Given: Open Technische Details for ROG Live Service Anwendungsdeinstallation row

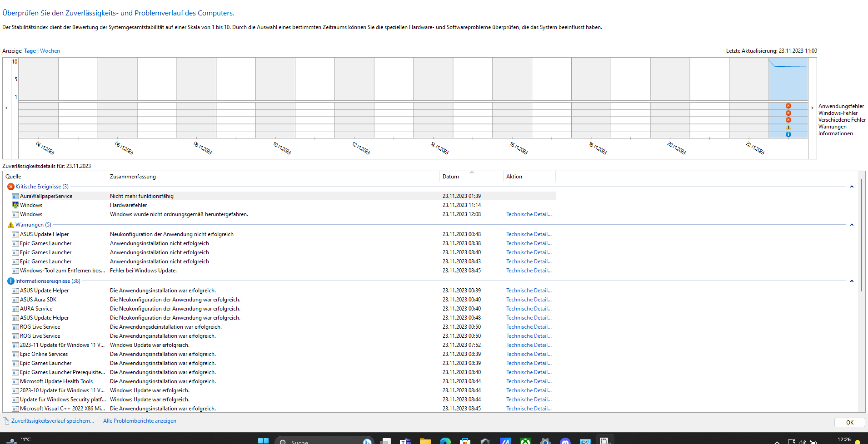Looking at the screenshot, I should click(x=529, y=327).
